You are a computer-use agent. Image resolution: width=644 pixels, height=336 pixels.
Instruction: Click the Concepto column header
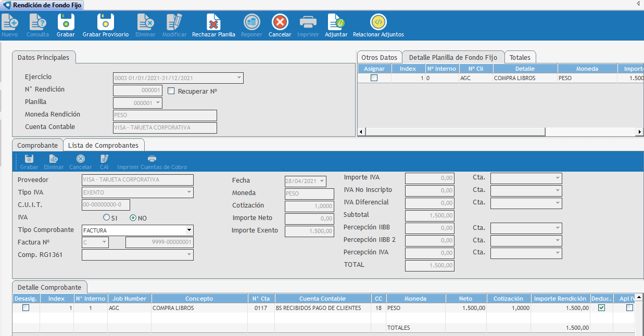tap(199, 299)
